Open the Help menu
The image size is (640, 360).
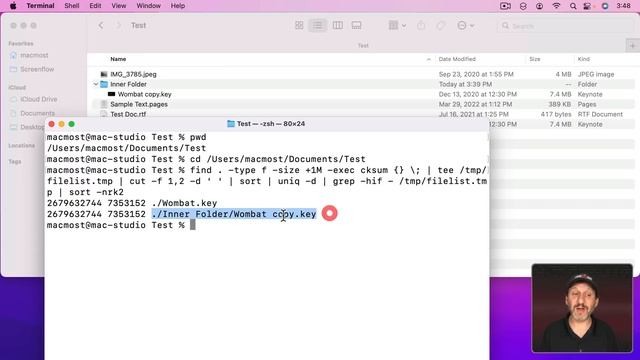(x=178, y=6)
